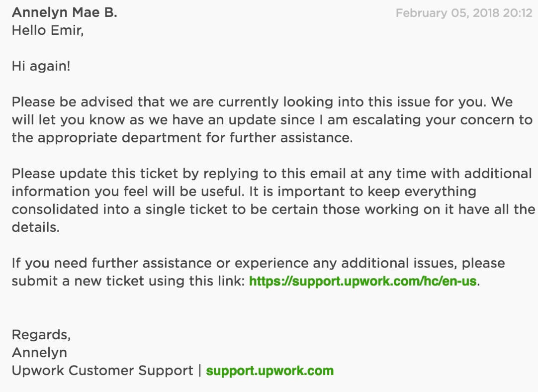
Task: Click the 'Hi again!' text
Action: pos(41,66)
